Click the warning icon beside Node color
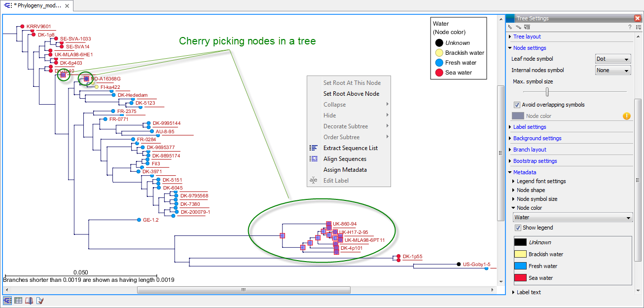Image resolution: width=644 pixels, height=308 pixels. tap(627, 115)
